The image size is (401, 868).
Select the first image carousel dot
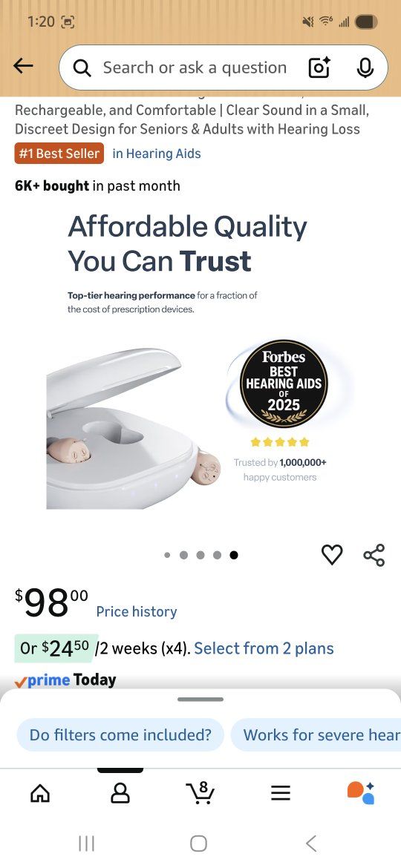167,555
